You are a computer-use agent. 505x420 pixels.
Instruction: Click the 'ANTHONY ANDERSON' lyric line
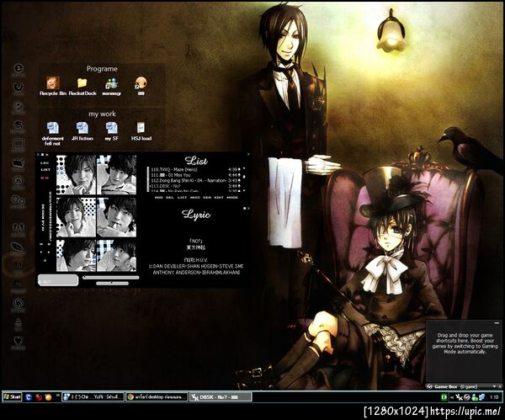196,273
